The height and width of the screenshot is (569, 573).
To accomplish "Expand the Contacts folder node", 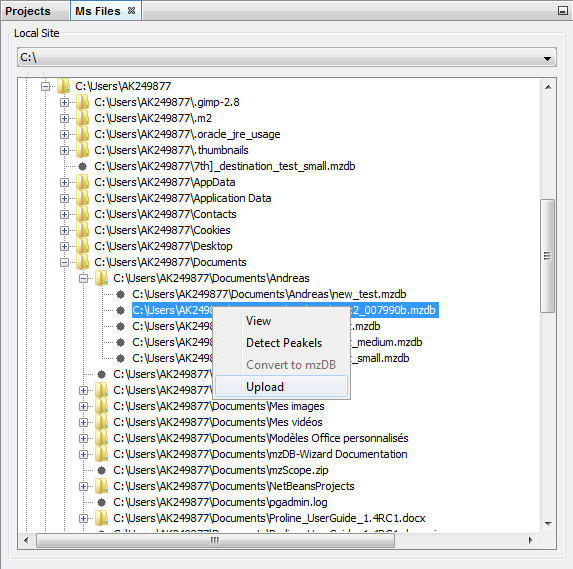I will click(64, 215).
